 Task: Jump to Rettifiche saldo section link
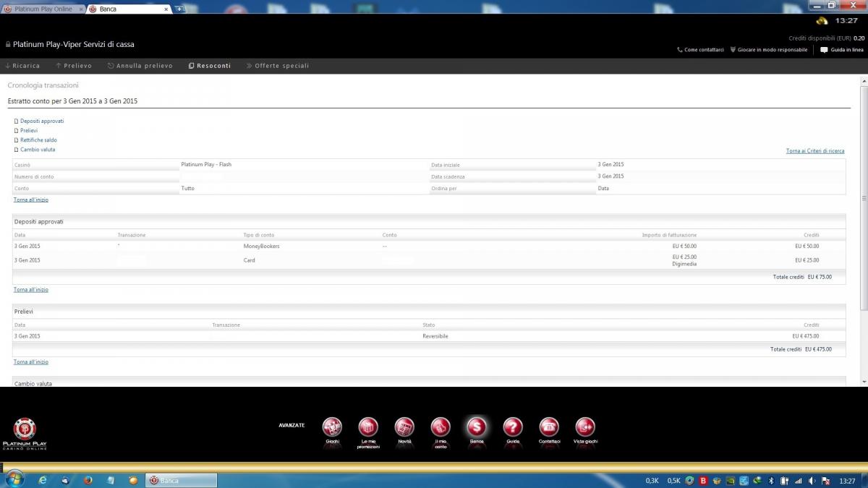(38, 140)
